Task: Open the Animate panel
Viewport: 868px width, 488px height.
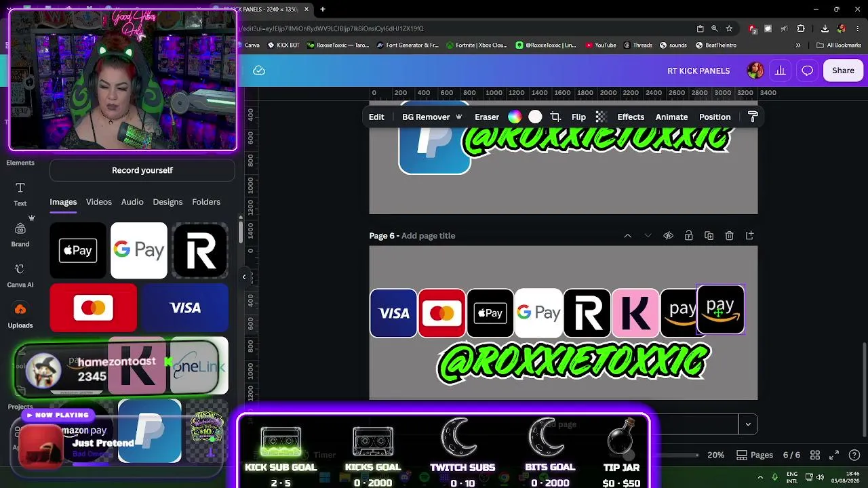Action: pyautogui.click(x=671, y=117)
